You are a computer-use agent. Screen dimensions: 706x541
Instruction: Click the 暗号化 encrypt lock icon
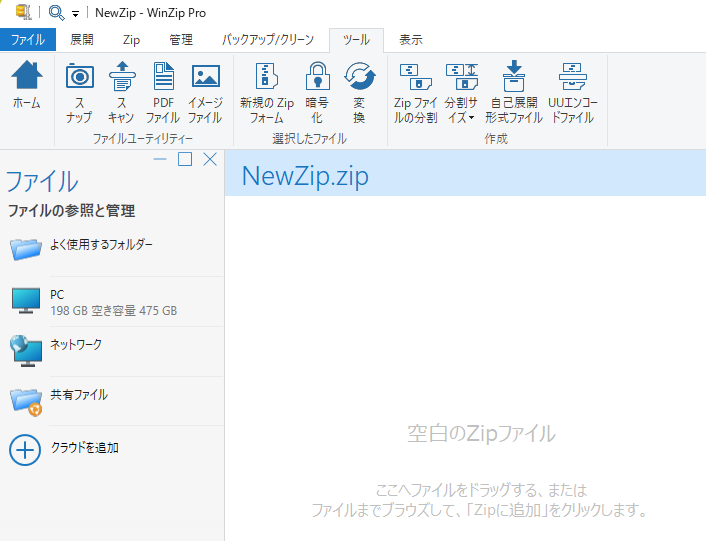[317, 77]
